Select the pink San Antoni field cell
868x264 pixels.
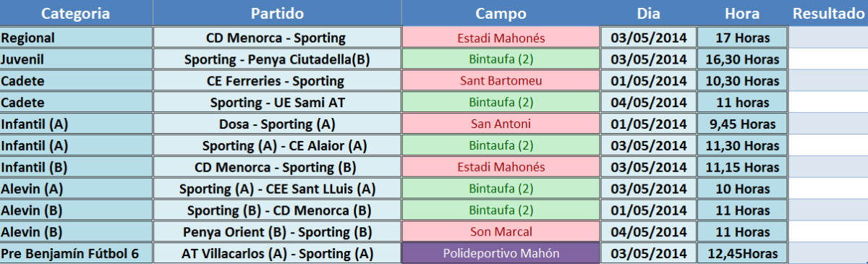(x=501, y=124)
